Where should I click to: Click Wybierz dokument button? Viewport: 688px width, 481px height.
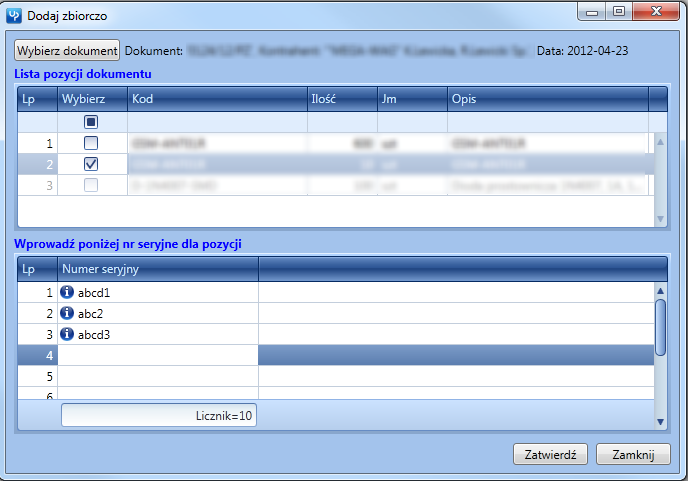(x=67, y=50)
